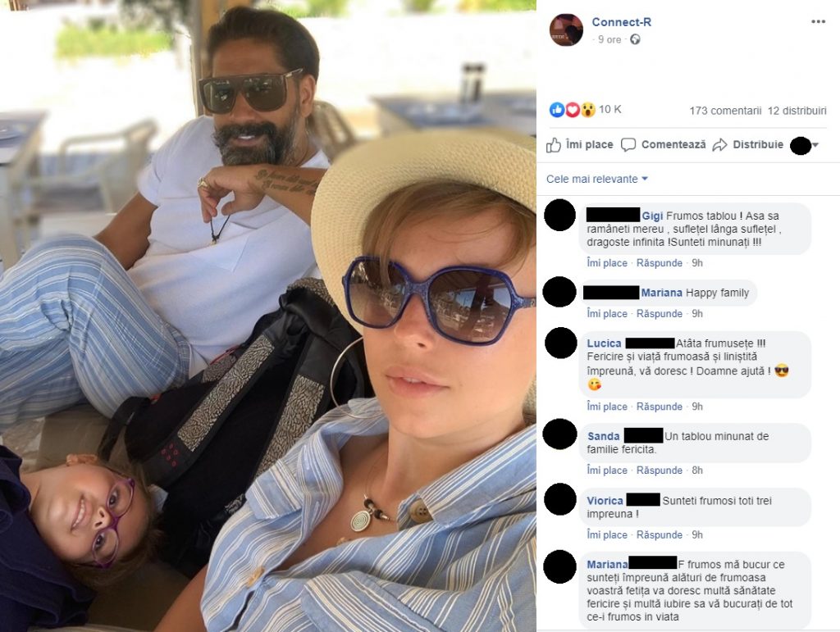The height and width of the screenshot is (632, 840).
Task: Click the red heart reaction icon
Action: click(x=573, y=109)
